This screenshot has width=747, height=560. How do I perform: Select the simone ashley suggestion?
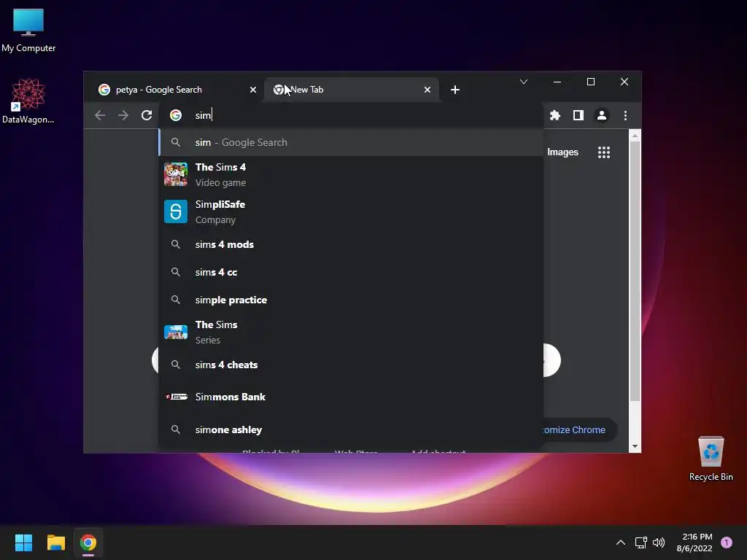click(x=351, y=429)
